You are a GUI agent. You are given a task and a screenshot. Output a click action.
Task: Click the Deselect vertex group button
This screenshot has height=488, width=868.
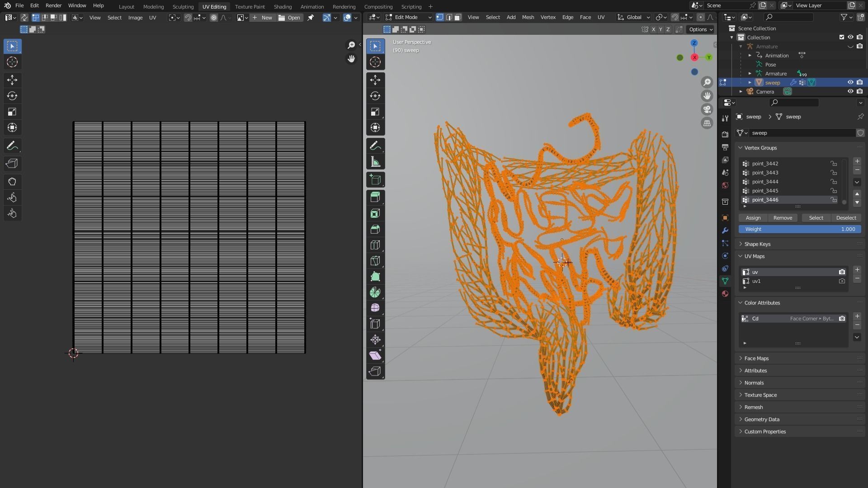pos(846,218)
